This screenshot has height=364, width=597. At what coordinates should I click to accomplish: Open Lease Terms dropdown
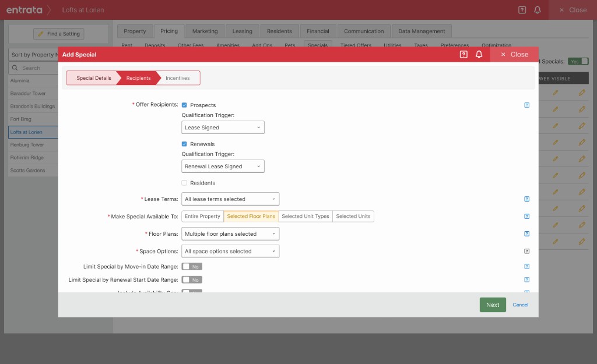click(x=230, y=199)
